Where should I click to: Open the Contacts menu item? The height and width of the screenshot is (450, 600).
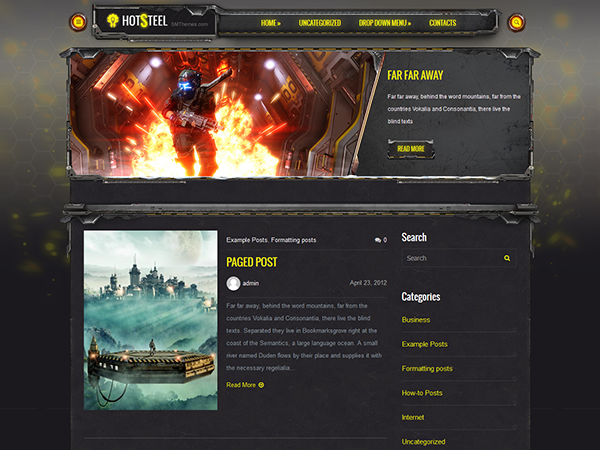coord(442,23)
